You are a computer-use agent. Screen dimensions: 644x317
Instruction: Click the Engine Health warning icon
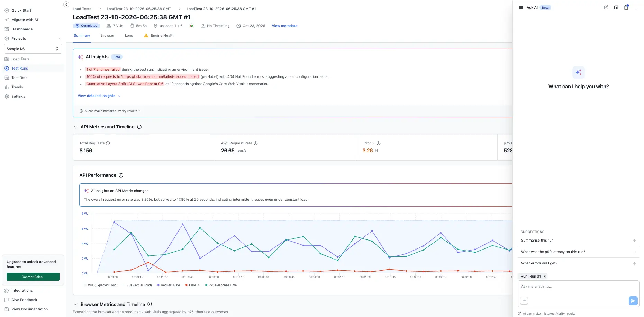click(146, 35)
